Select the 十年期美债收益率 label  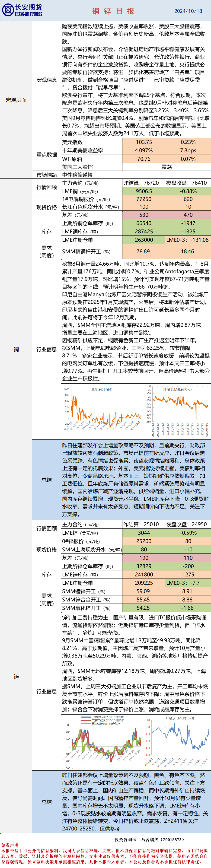click(83, 151)
